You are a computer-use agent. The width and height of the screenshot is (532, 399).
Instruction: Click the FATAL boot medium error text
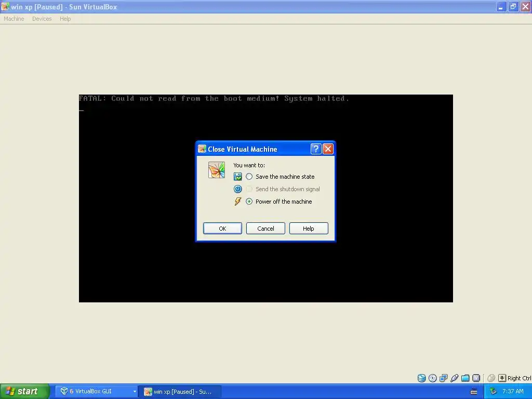coord(214,98)
